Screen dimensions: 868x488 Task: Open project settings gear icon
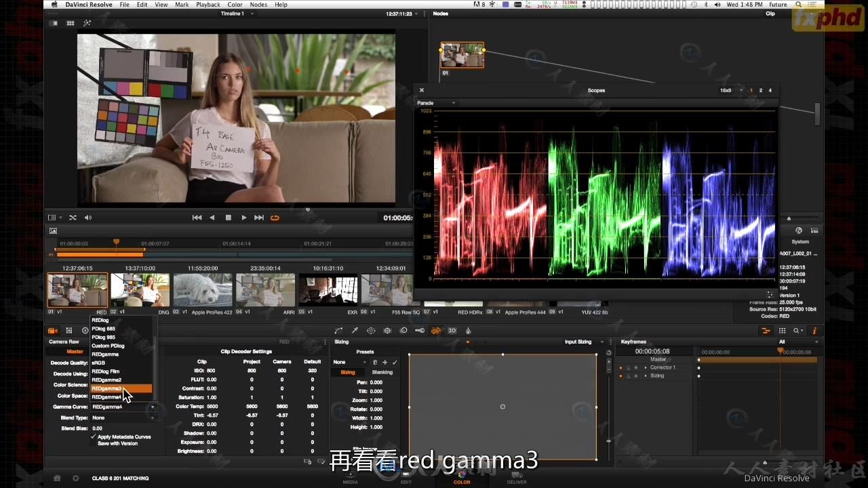click(x=75, y=478)
